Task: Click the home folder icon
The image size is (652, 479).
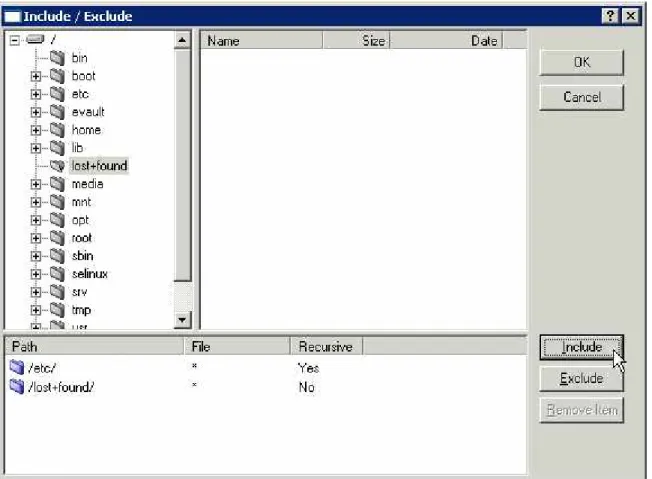Action: (57, 130)
